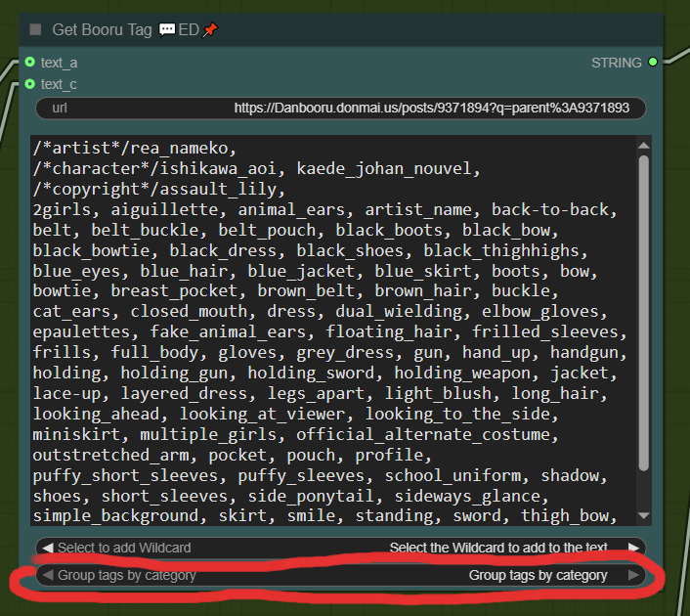This screenshot has height=616, width=690.
Task: Click the ishikawa_aoi character tag
Action: click(218, 168)
